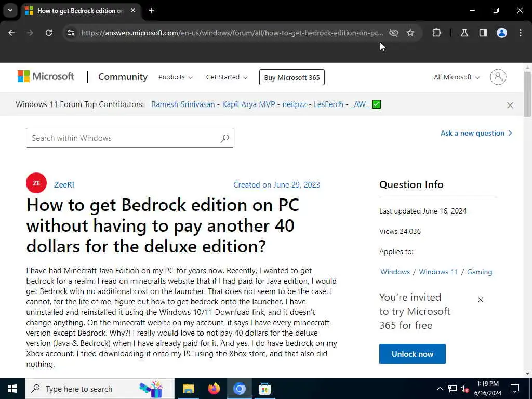Open _AW_ contributor profile
Screen dimensions: 532x399
(360, 104)
